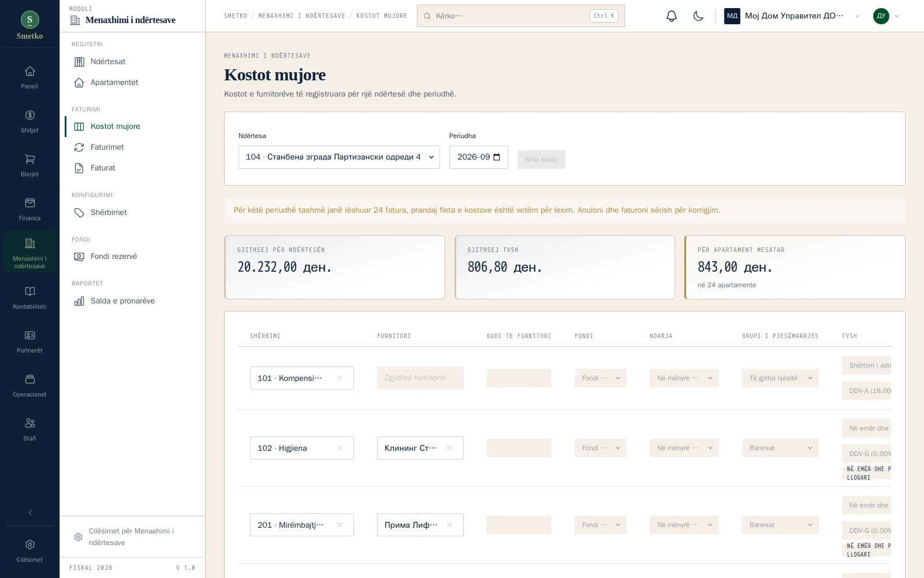924x578 pixels.
Task: Clear the Прима Лиф supplier selection
Action: pos(449,525)
